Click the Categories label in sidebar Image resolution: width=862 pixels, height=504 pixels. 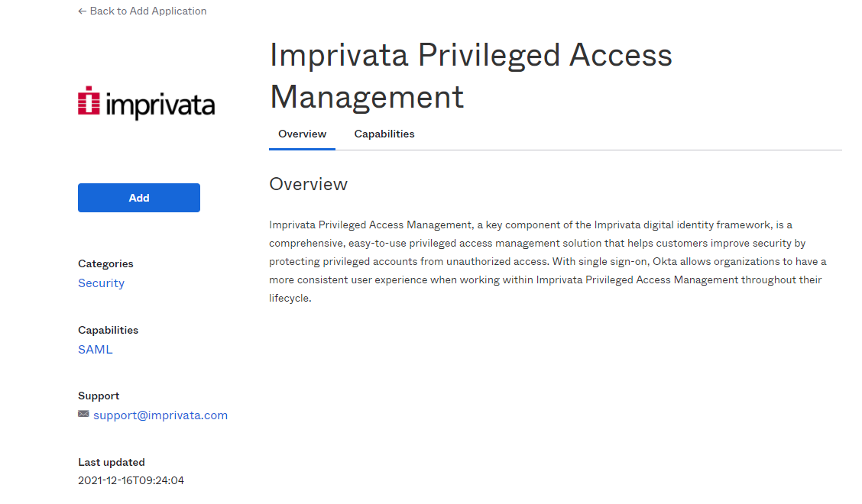tap(105, 263)
